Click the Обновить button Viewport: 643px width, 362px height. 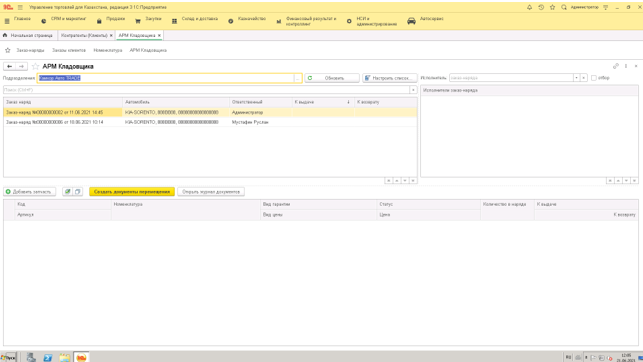click(x=332, y=78)
